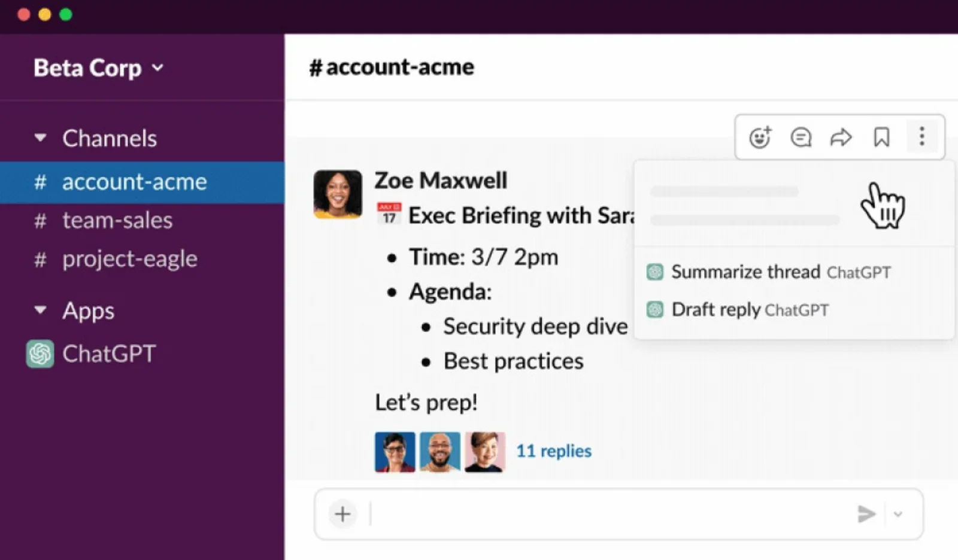Image resolution: width=958 pixels, height=560 pixels.
Task: Click the plus attachment button in composer
Action: 342,514
